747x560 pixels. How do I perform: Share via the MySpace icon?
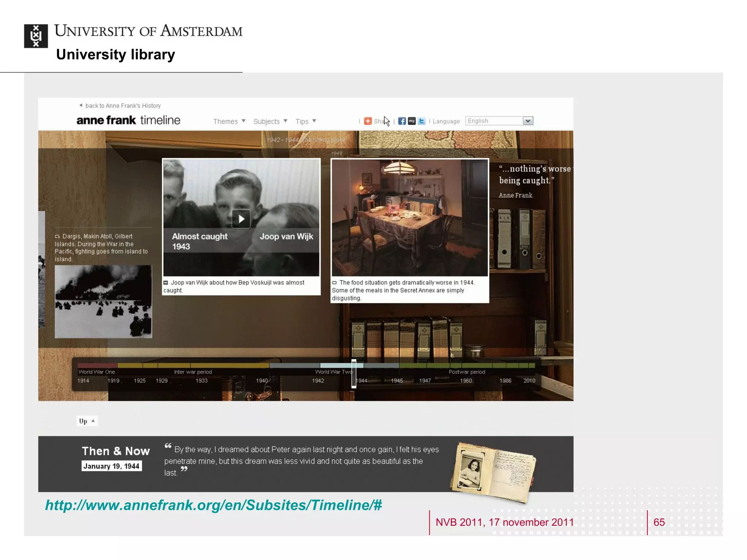point(412,121)
